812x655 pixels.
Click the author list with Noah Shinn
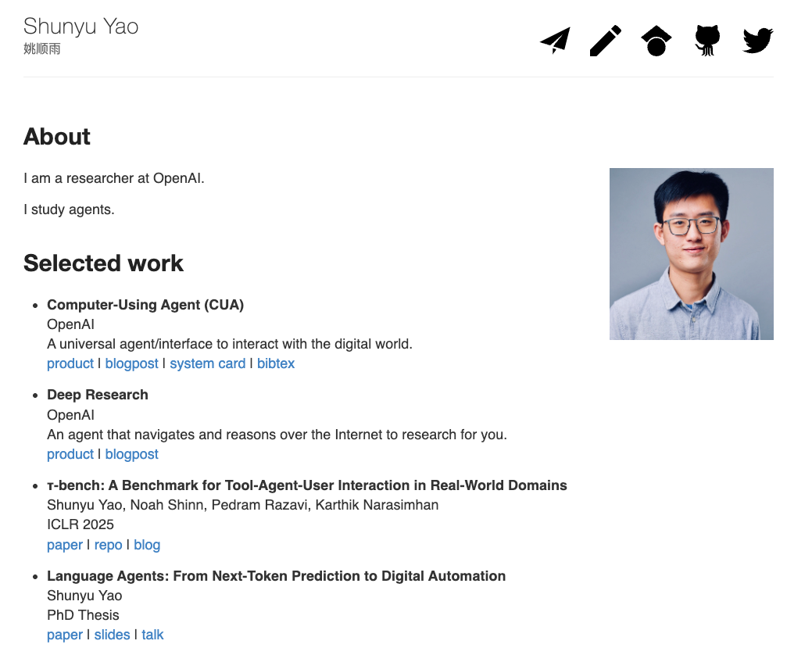[x=242, y=505]
